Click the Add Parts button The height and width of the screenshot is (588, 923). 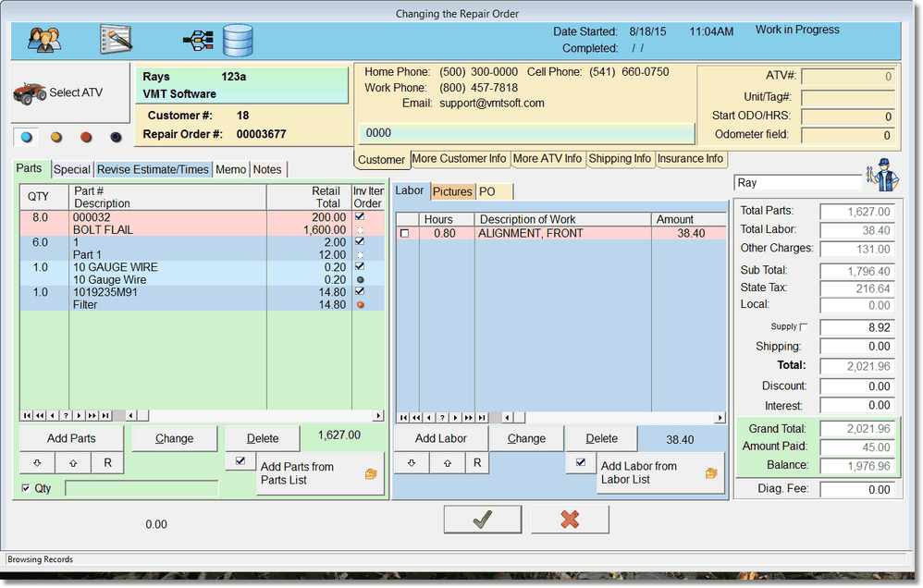(70, 438)
